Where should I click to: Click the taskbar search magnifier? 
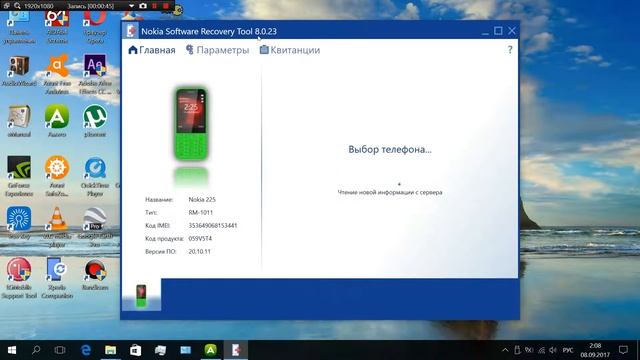pos(36,350)
